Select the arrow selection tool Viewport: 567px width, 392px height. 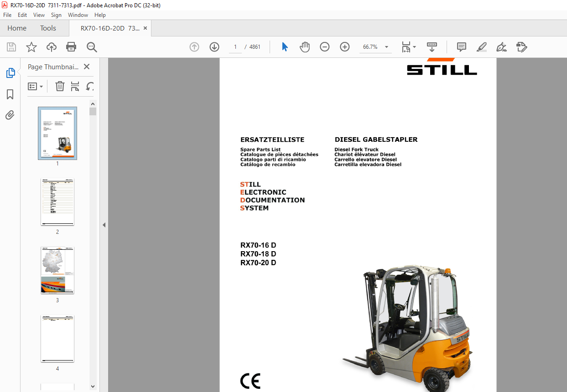click(x=285, y=47)
